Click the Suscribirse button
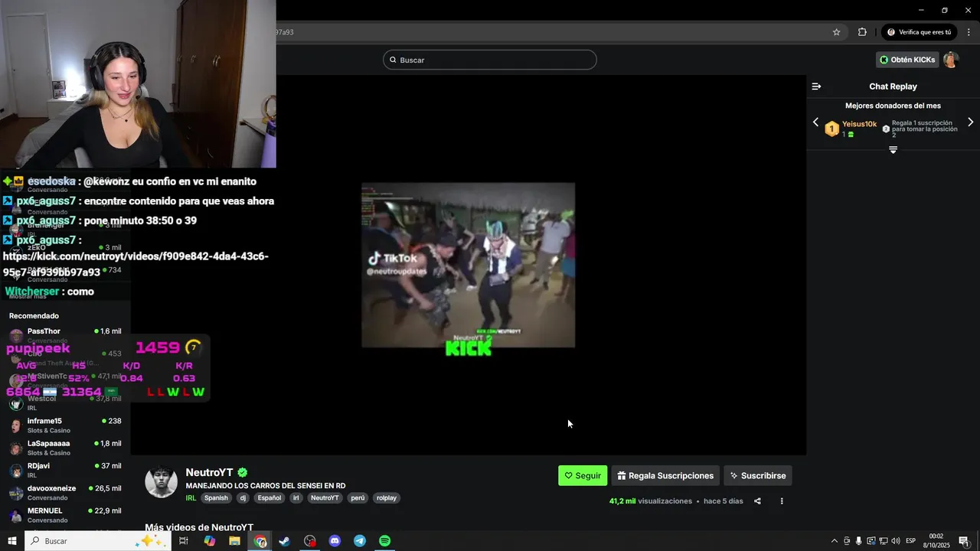The height and width of the screenshot is (551, 980). coord(758,475)
